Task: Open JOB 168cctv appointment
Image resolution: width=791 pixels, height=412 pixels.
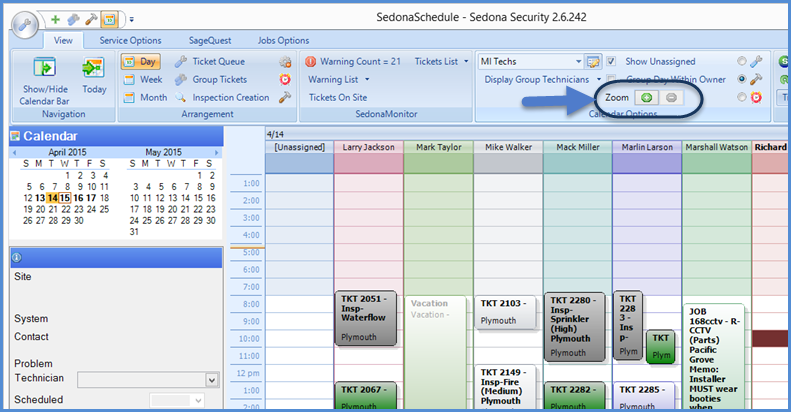Action: tap(714, 357)
